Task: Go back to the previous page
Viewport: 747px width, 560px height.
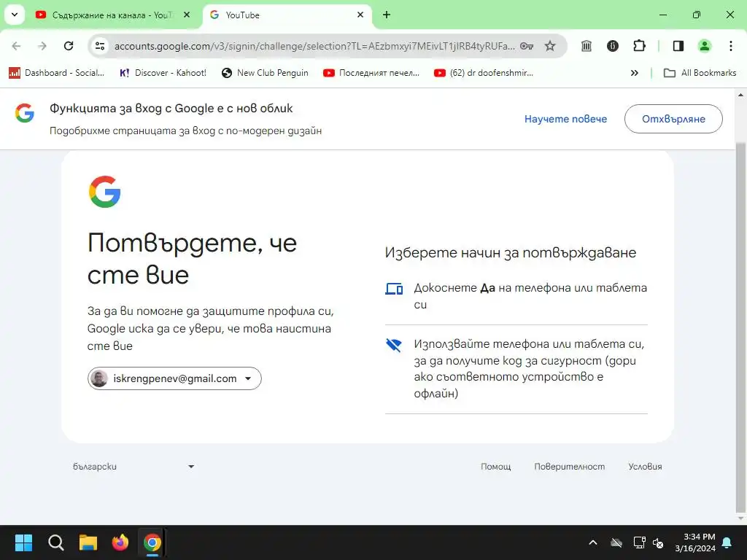Action: pos(16,46)
